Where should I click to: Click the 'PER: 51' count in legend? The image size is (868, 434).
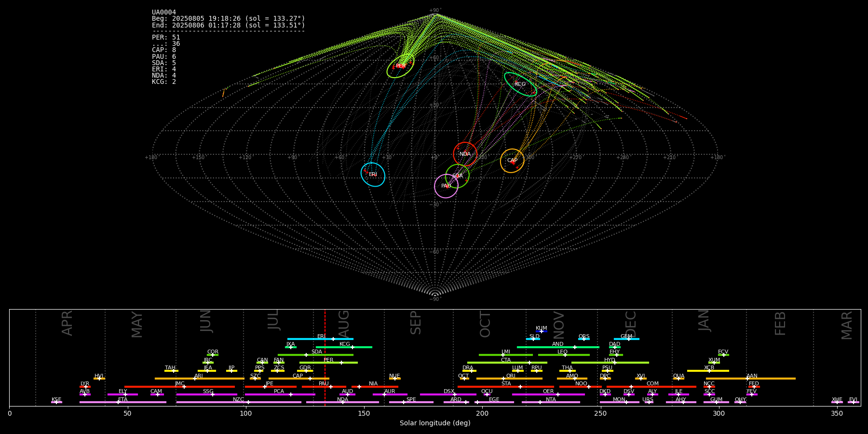pyautogui.click(x=166, y=38)
